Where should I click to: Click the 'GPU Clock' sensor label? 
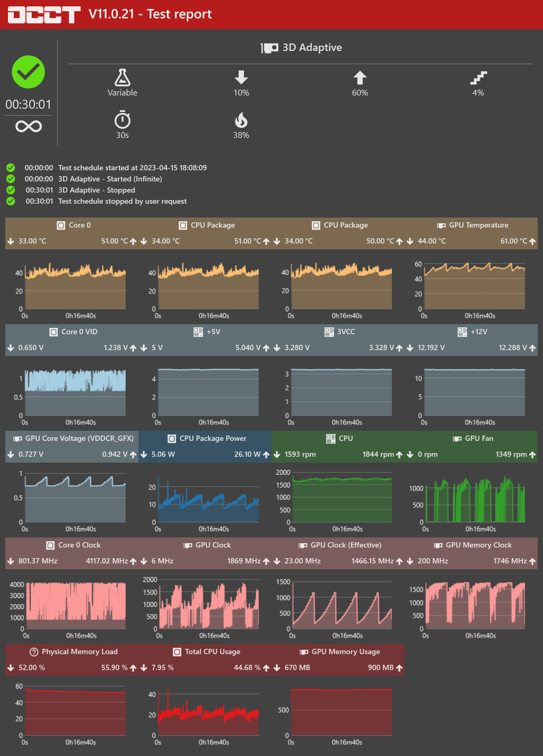point(213,545)
